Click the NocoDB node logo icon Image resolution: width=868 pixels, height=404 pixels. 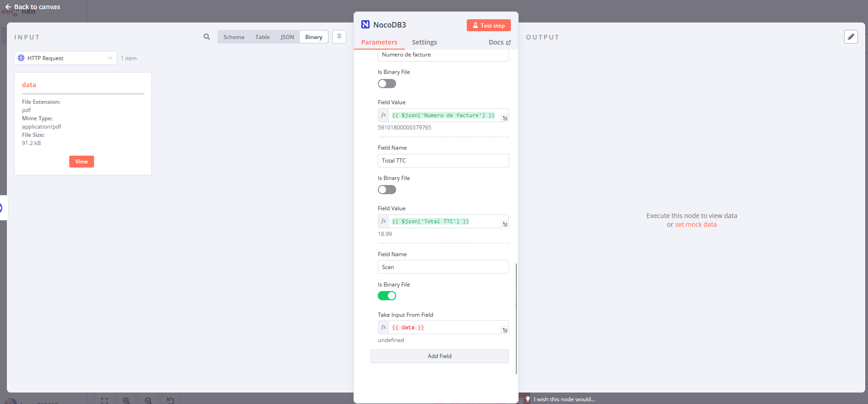(365, 24)
